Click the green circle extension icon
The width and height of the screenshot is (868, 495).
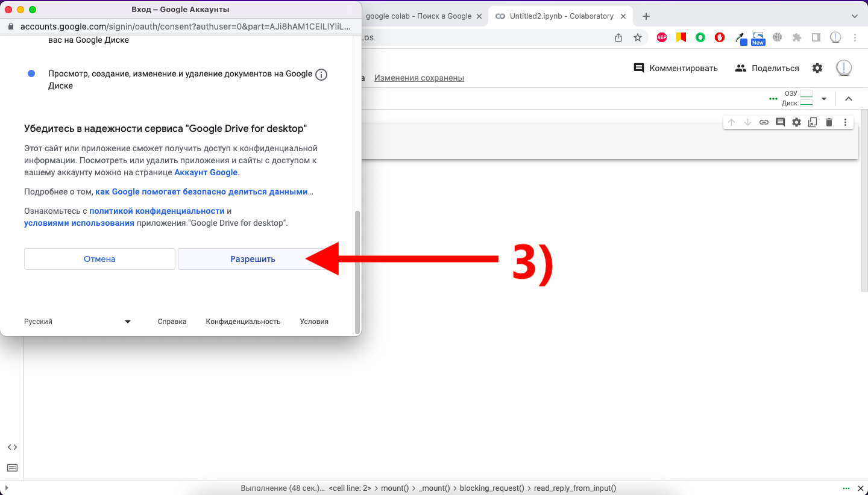700,37
